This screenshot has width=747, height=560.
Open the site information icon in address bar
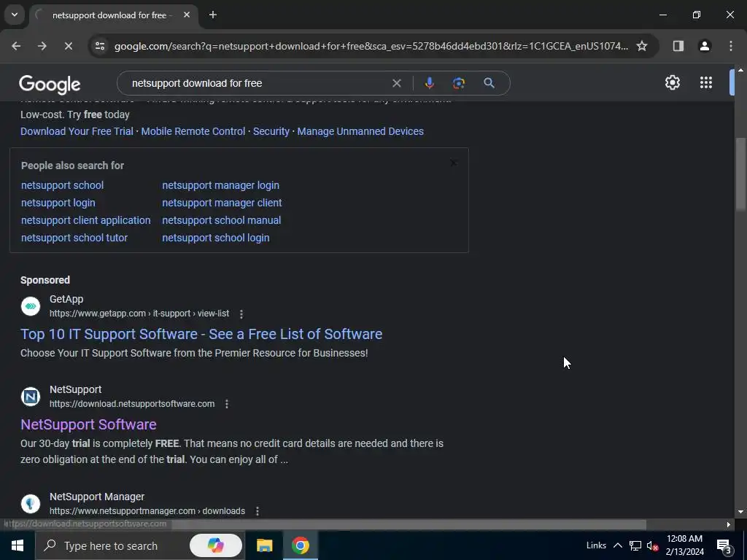(x=99, y=46)
